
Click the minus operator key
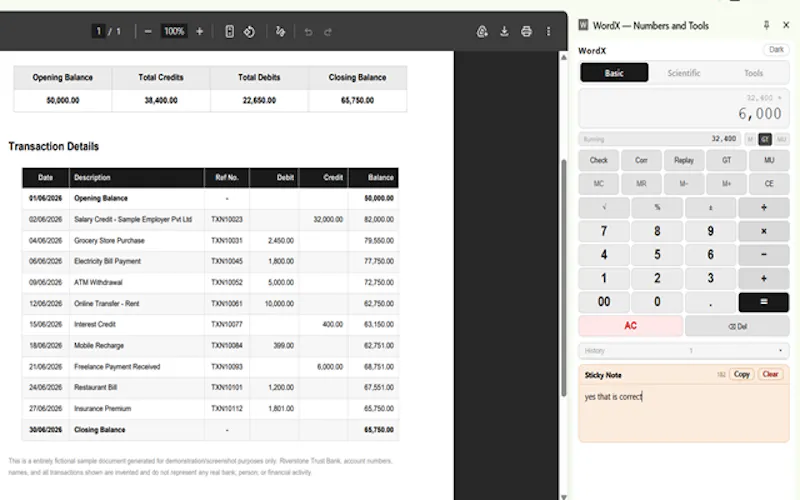(x=764, y=255)
